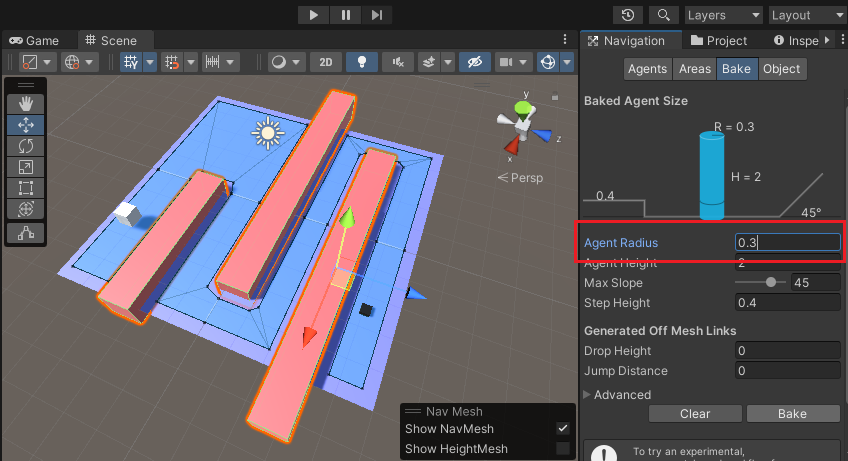848x461 pixels.
Task: Open the Undo History icon
Action: (x=628, y=15)
